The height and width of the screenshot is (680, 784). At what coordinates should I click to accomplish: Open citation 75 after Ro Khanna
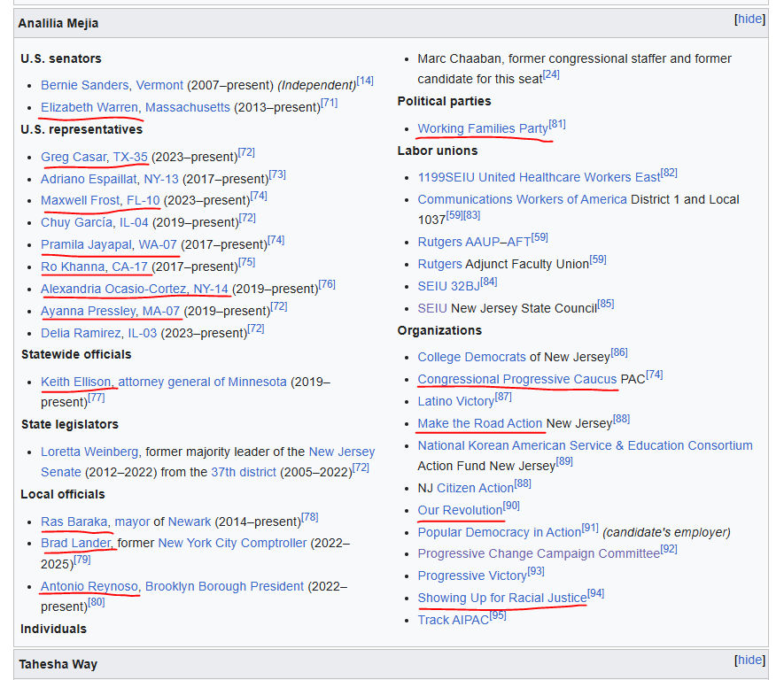pyautogui.click(x=247, y=262)
